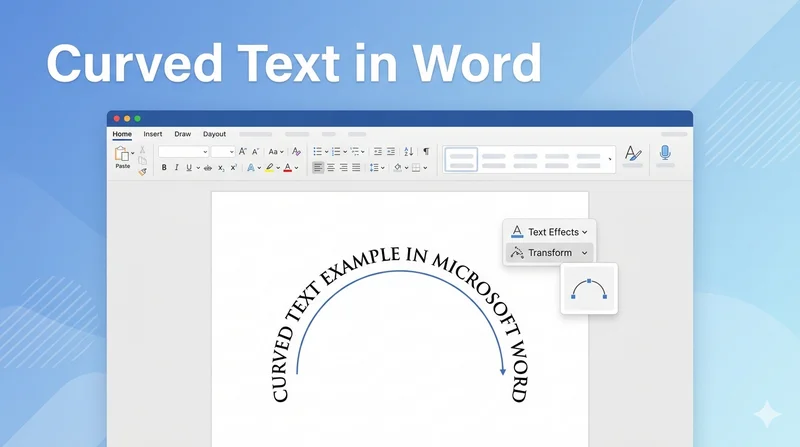This screenshot has height=447, width=800.
Task: Toggle Italic formatting
Action: 177,168
